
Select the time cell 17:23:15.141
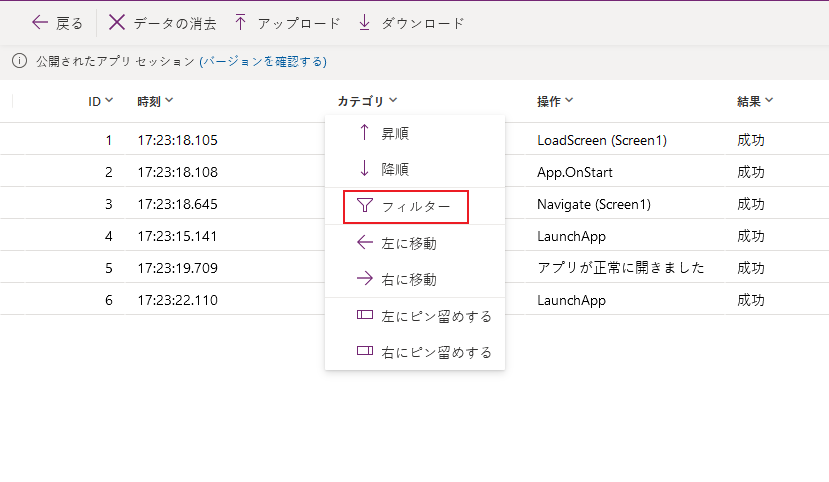178,236
